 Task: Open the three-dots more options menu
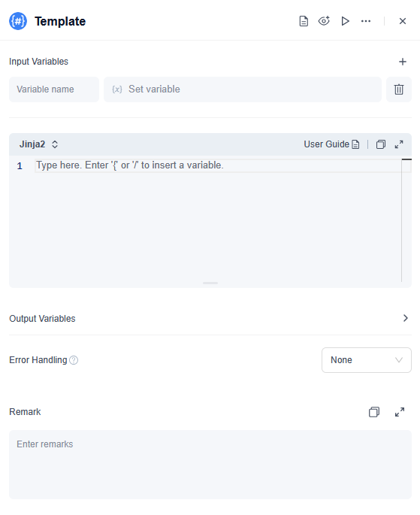366,21
